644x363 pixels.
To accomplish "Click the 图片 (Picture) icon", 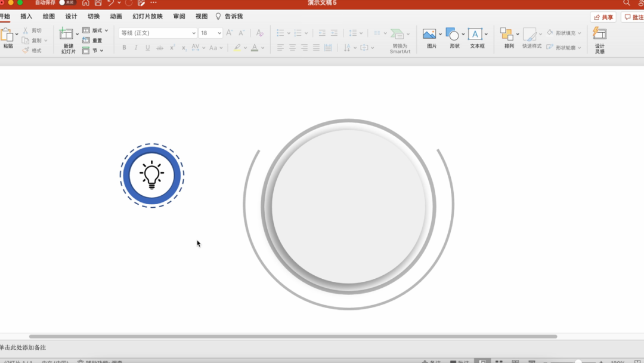I will [x=429, y=33].
